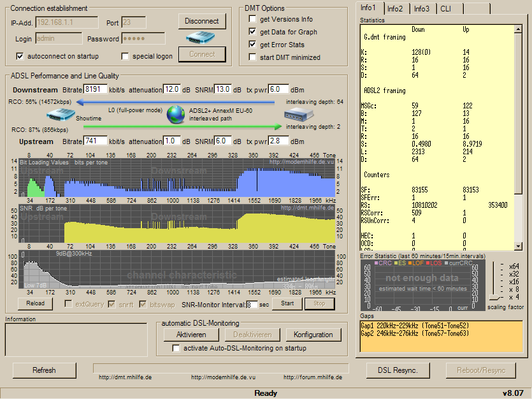Image resolution: width=532 pixels, height=399 pixels.
Task: Stop the SNR monitor
Action: pos(319,303)
